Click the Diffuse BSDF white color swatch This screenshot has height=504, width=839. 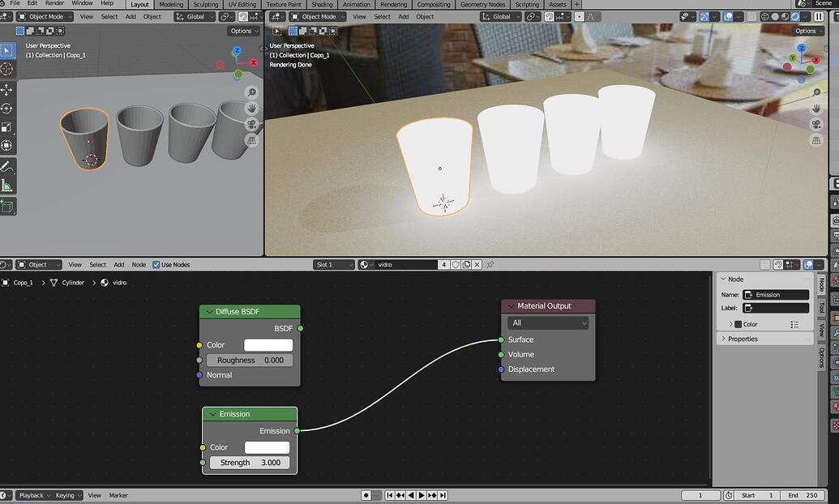pos(268,345)
